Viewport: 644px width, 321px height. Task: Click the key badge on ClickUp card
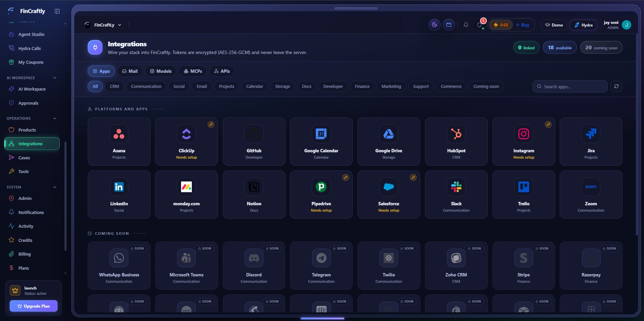coord(211,124)
